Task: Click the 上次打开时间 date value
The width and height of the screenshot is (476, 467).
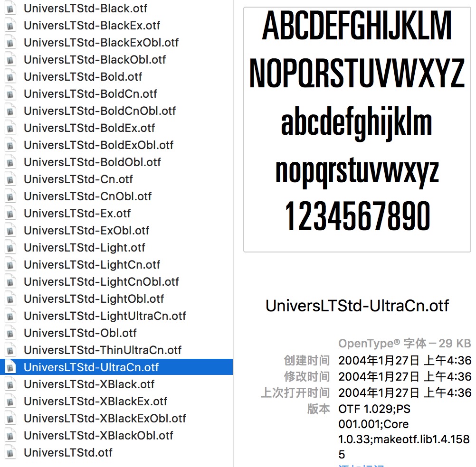Action: (405, 392)
